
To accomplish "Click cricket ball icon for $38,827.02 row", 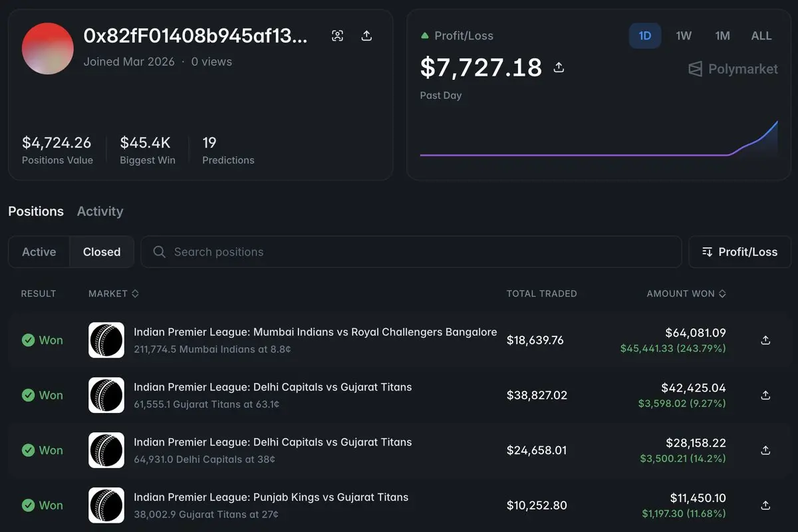I will (x=106, y=395).
